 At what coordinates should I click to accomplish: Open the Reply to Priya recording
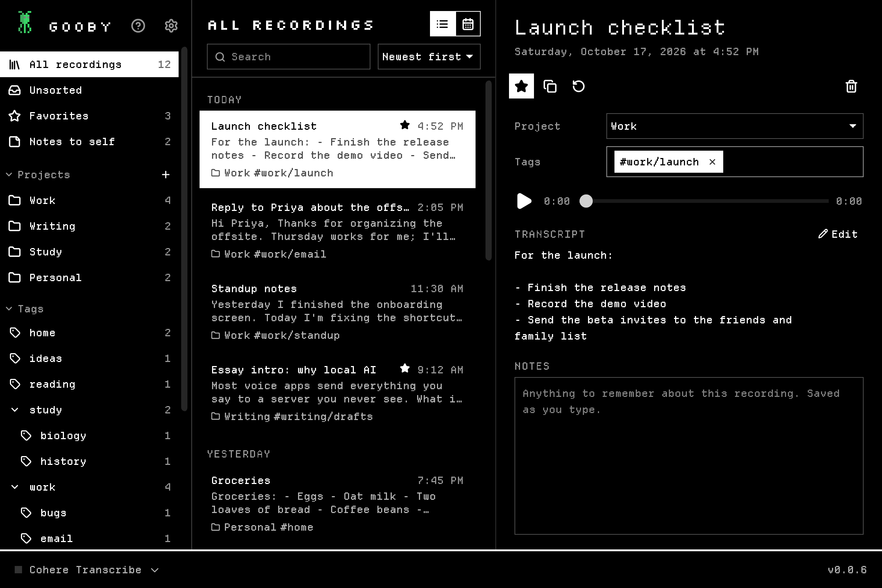(337, 231)
